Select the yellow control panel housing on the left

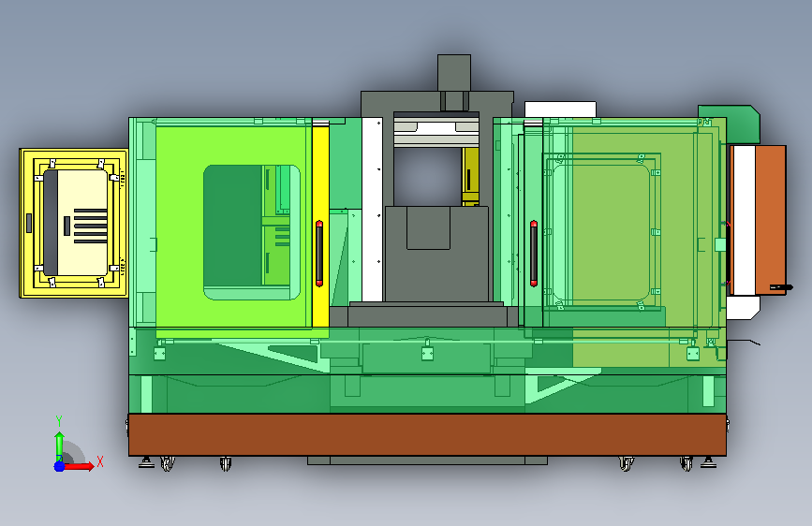click(x=74, y=223)
